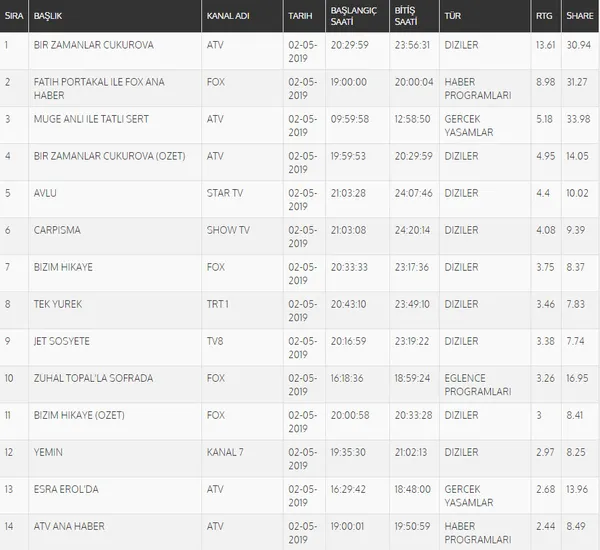Image resolution: width=600 pixels, height=550 pixels.
Task: Select title BIR ZAMANLAR CUKUROVA in row 1
Action: coord(94,45)
